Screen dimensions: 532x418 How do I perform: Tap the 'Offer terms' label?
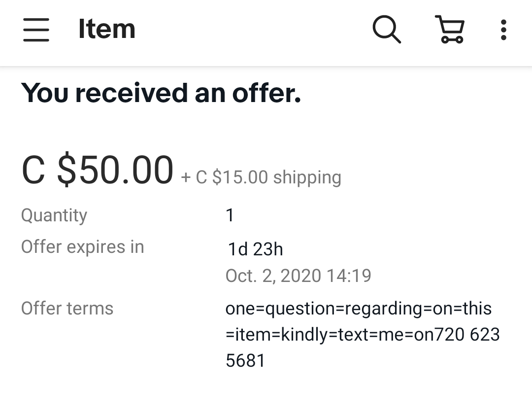click(x=67, y=309)
